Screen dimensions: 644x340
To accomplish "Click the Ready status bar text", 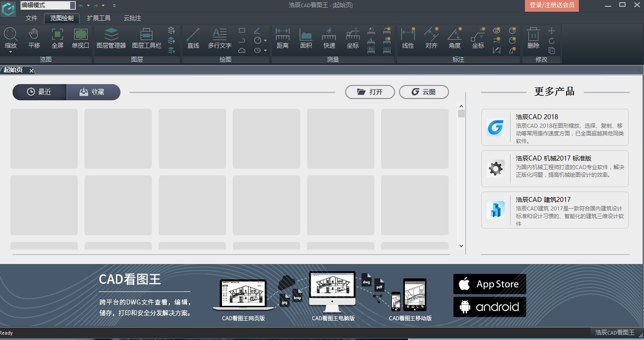I will coord(7,333).
